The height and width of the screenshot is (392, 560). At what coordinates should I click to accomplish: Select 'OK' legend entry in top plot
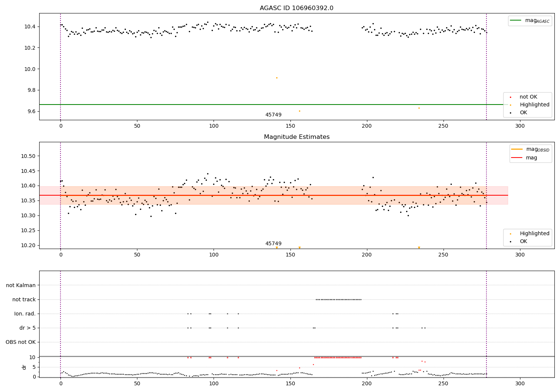coord(523,113)
